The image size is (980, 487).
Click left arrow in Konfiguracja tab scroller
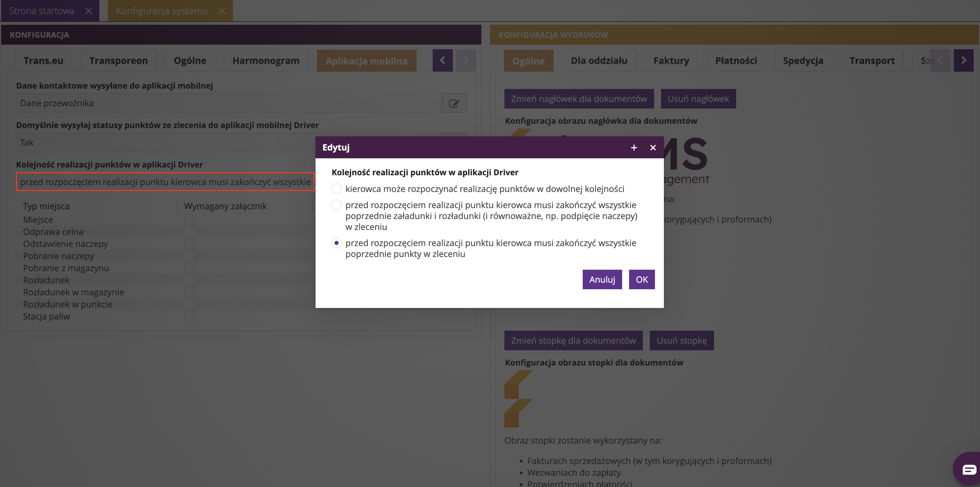(442, 60)
